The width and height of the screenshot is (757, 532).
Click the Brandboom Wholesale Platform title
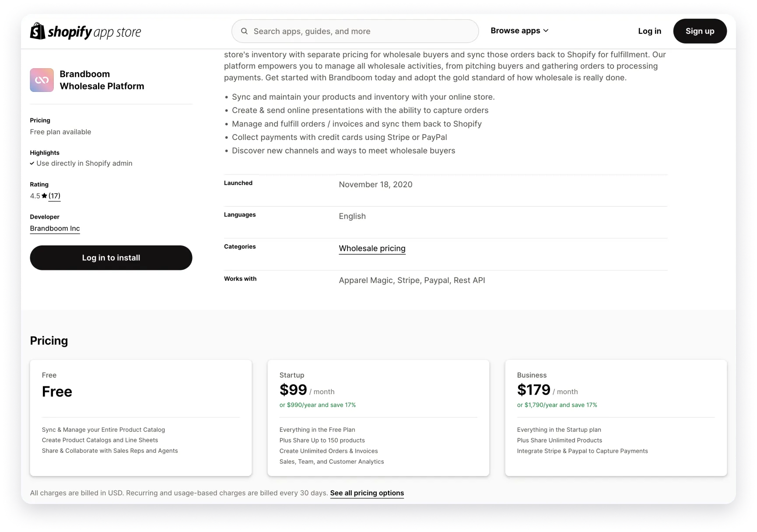pos(102,80)
